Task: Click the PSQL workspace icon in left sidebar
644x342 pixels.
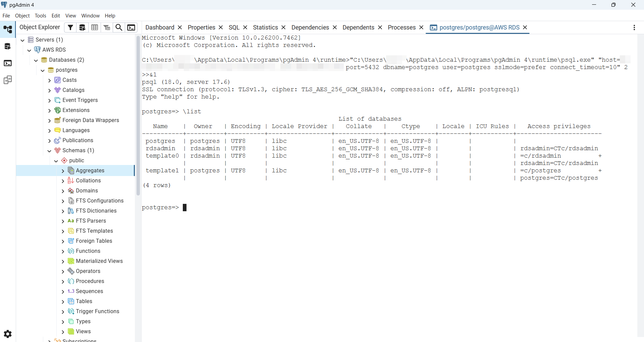Action: coord(7,63)
